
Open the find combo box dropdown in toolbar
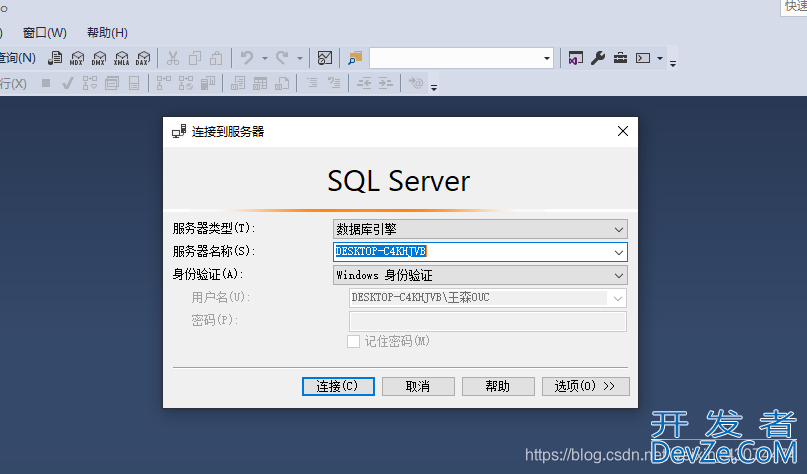(x=547, y=58)
